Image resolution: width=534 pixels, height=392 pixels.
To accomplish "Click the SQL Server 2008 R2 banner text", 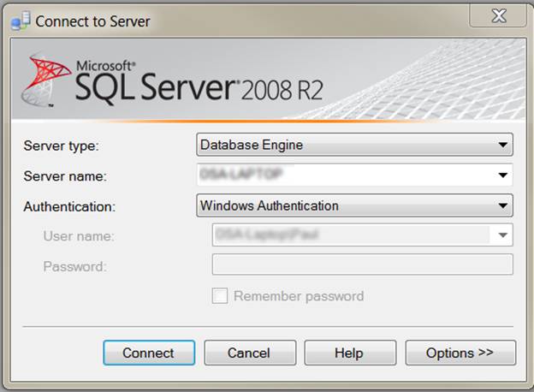I will point(199,83).
